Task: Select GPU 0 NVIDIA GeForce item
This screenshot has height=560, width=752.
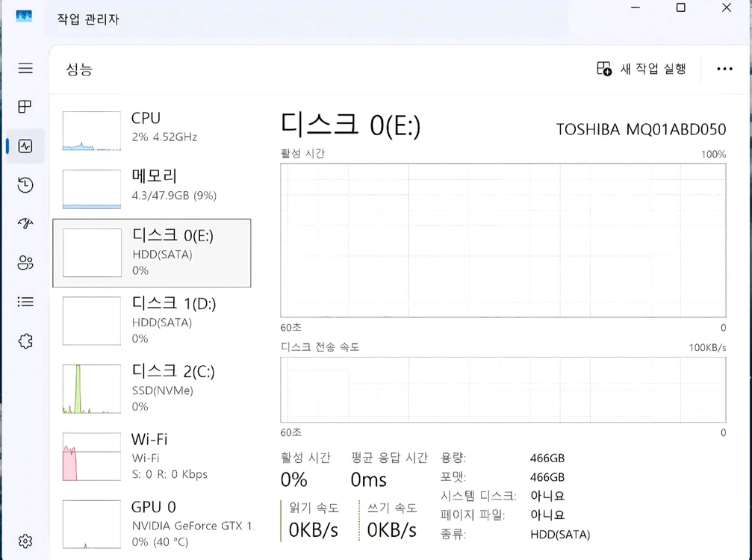Action: pos(152,524)
